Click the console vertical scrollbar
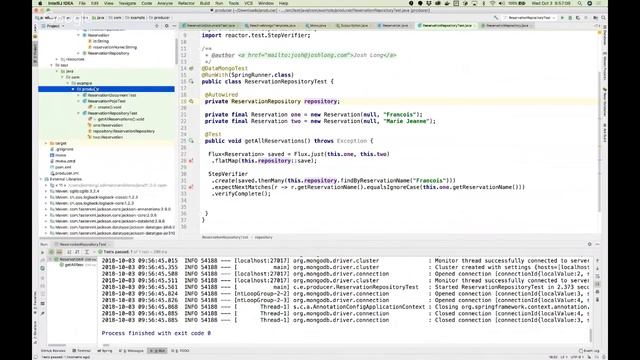Screen dimensions: 640x360 click(590, 336)
